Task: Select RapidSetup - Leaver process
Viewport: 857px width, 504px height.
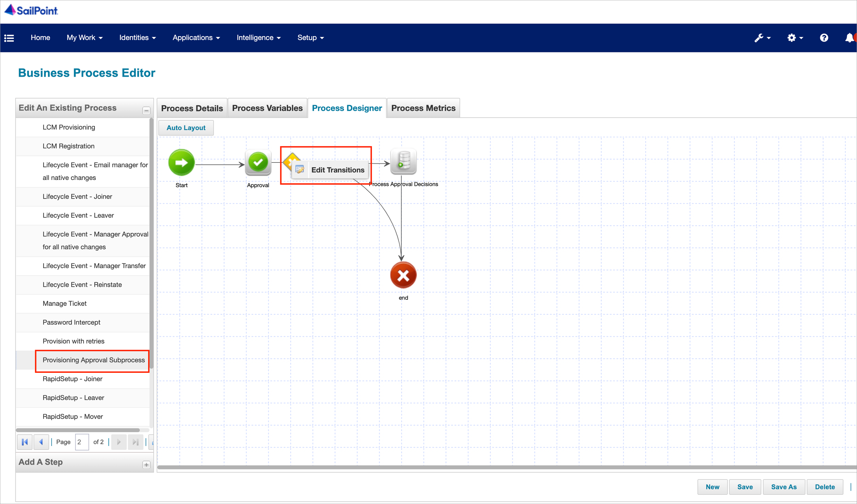Action: coord(83,398)
